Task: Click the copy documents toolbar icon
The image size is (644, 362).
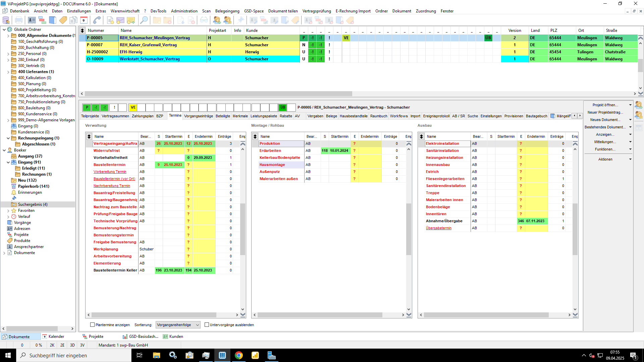Action: click(x=73, y=20)
